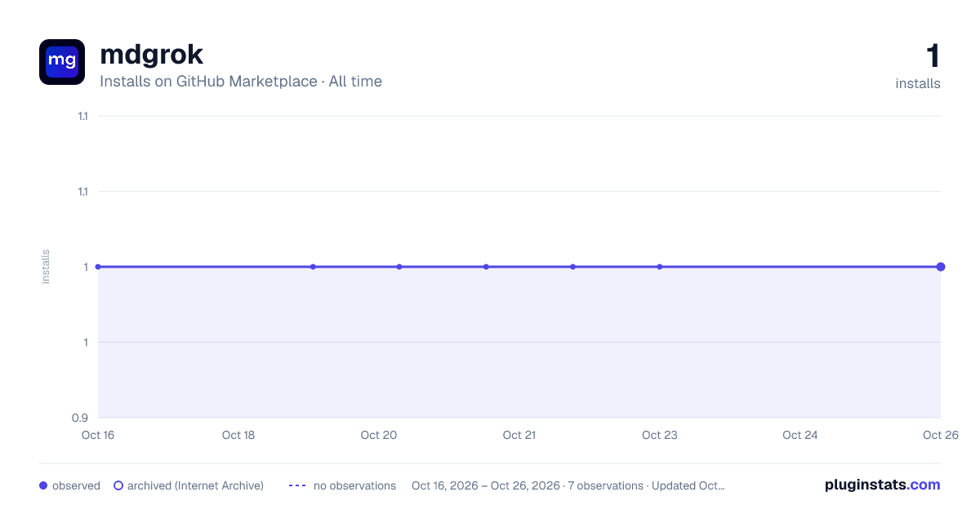Click the total installs count '1'

(x=933, y=56)
